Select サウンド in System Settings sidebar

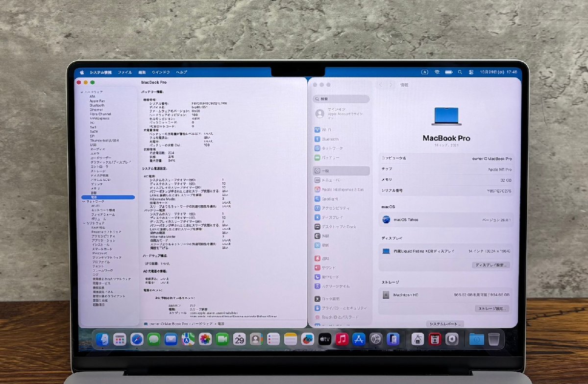tap(342, 268)
